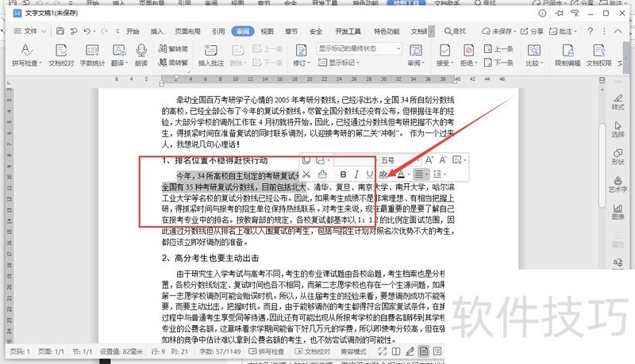Viewport: 635px width, 364px height.
Task: Open 文档权限 document permissions
Action: 598,56
